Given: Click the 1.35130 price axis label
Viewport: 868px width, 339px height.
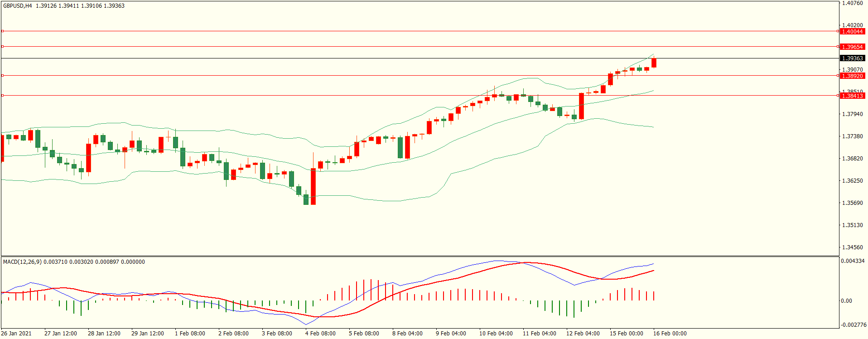Looking at the screenshot, I should 853,225.
